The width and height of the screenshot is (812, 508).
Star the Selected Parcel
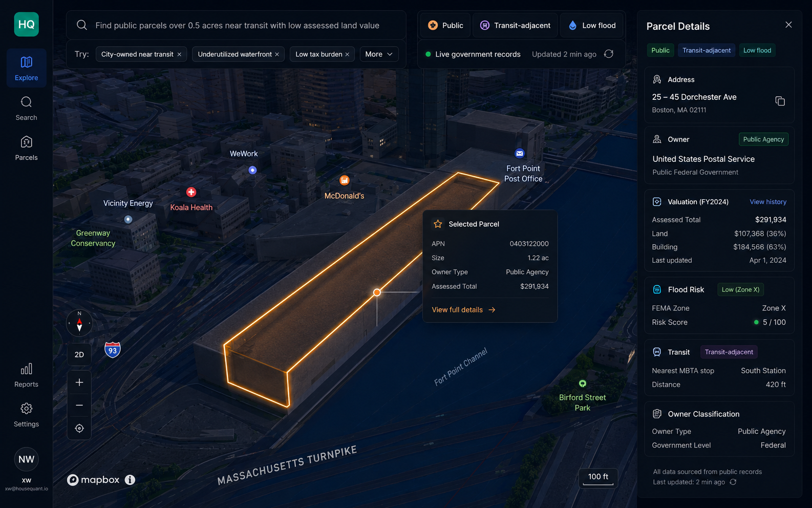click(438, 224)
